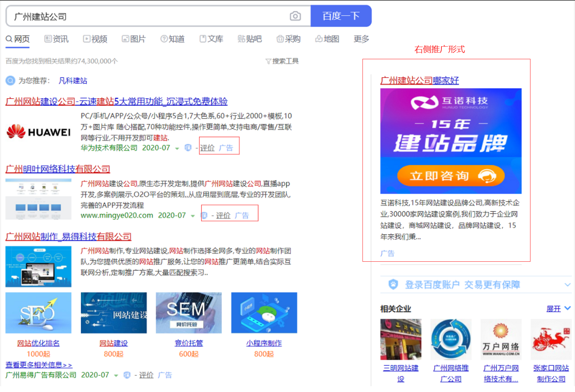
Task: Click the camera image-search icon
Action: pos(295,16)
